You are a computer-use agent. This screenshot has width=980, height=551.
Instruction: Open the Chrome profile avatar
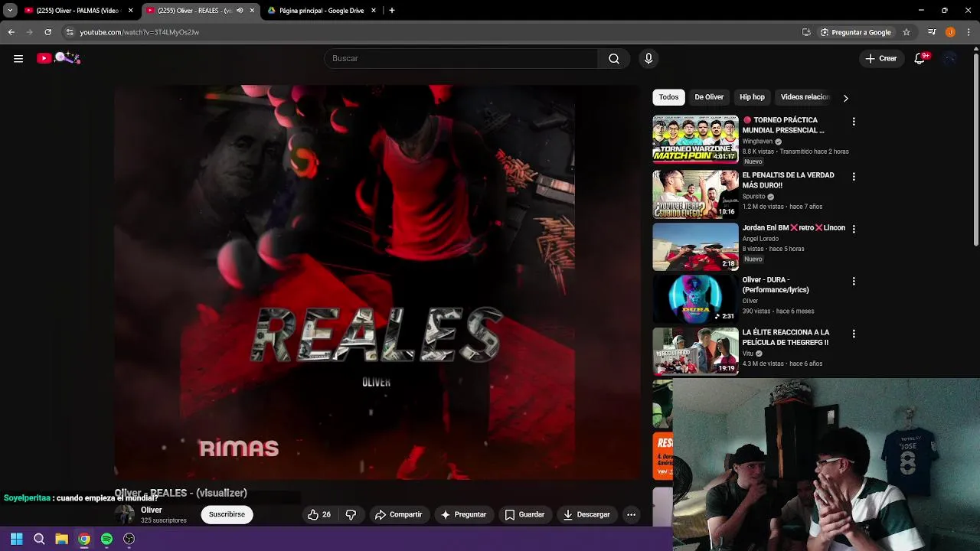(950, 32)
